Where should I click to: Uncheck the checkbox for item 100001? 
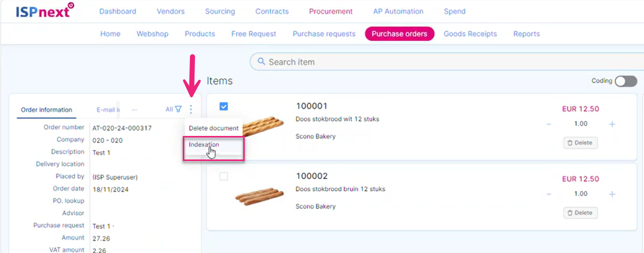(x=224, y=106)
